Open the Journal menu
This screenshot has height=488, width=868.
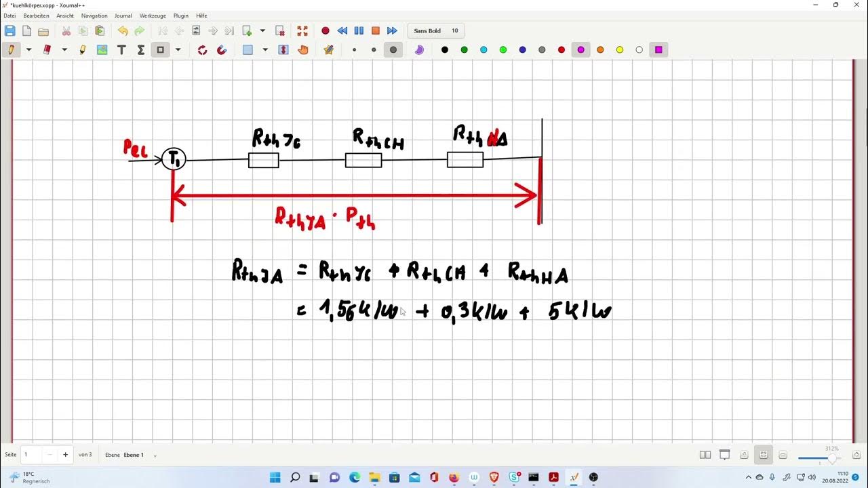[x=123, y=16]
